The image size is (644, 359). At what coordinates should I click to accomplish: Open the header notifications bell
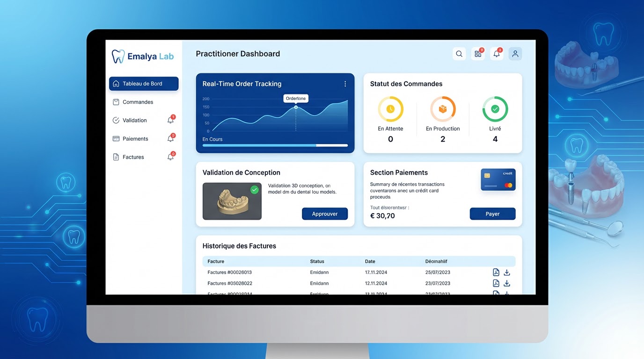(497, 54)
